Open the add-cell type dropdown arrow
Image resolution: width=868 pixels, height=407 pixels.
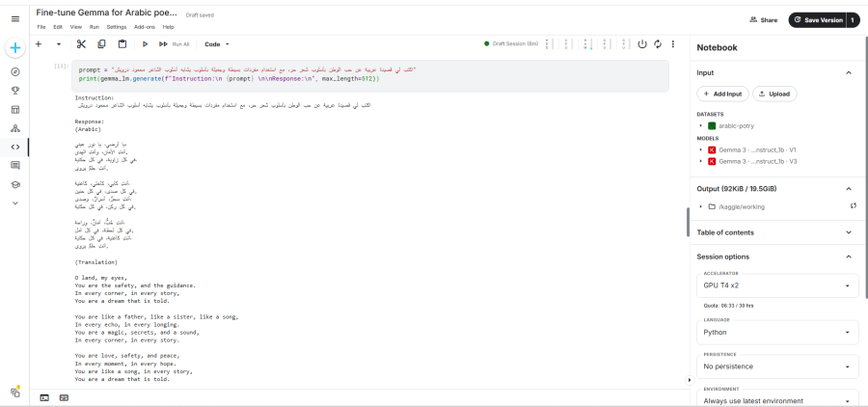59,44
